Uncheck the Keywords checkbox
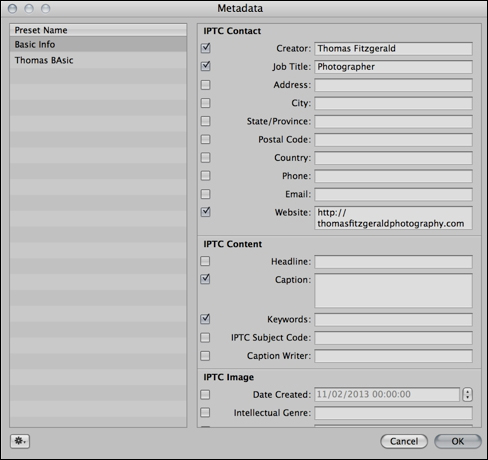Image resolution: width=488 pixels, height=460 pixels. tap(205, 319)
